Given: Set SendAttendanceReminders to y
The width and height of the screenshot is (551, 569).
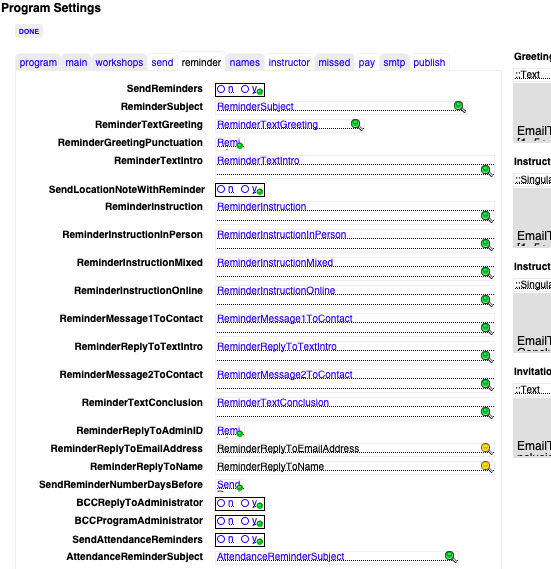Looking at the screenshot, I should point(245,539).
